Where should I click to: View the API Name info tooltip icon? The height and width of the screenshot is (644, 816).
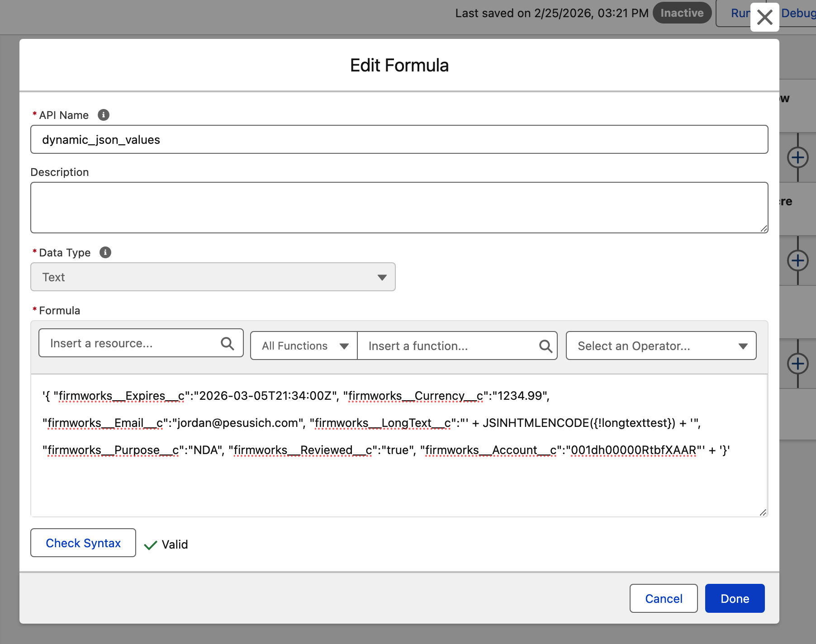[x=103, y=115]
